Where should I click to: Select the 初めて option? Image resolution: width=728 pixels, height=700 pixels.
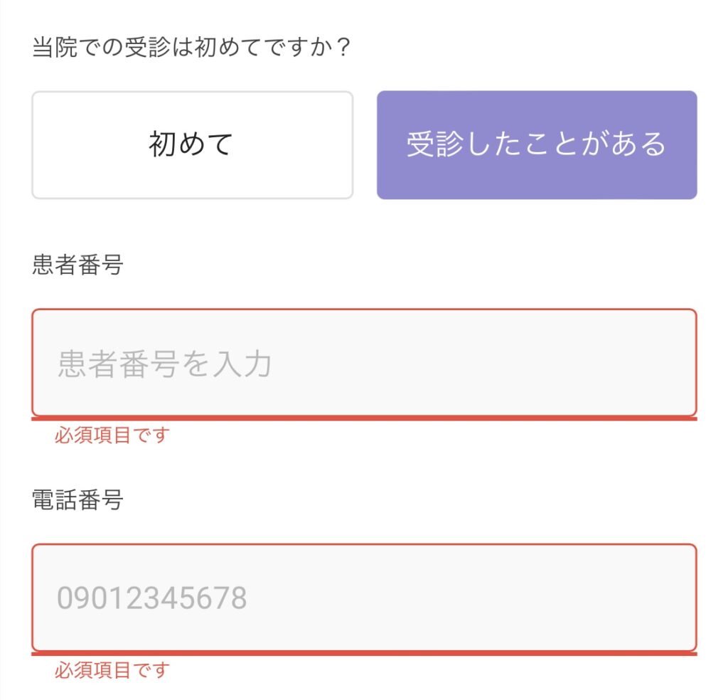[x=192, y=145]
